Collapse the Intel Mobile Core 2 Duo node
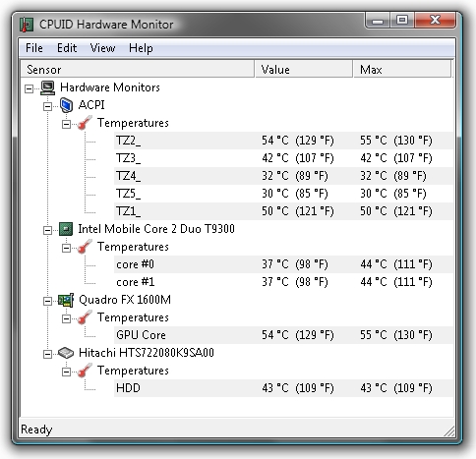 click(x=47, y=230)
